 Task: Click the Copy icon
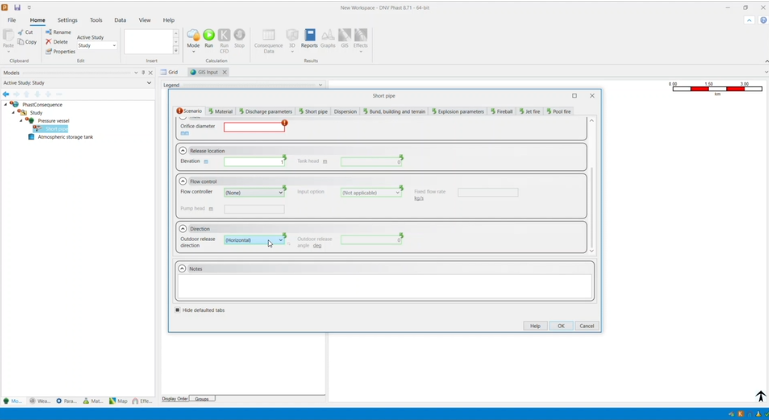pyautogui.click(x=27, y=42)
